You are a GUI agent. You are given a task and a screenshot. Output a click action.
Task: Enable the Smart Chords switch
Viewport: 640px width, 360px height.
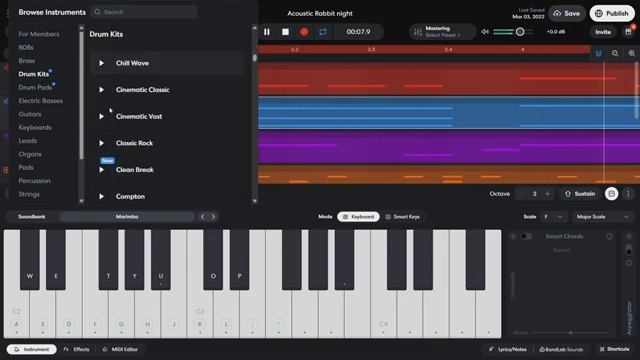click(x=527, y=236)
